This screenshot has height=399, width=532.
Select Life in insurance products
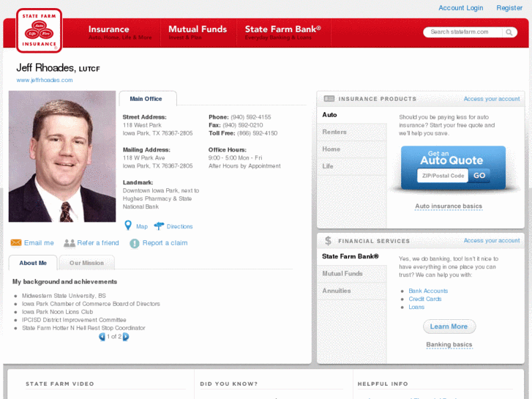(x=352, y=166)
